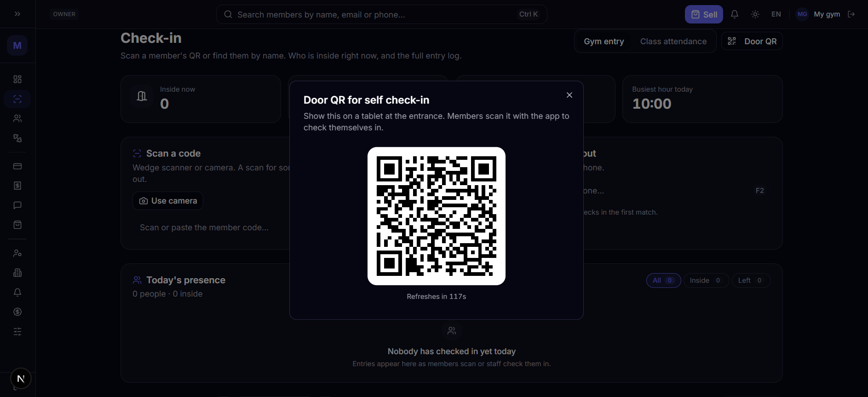Click the Ctrl K shortcut hint
Viewport: 868px width, 397px height.
(529, 14)
